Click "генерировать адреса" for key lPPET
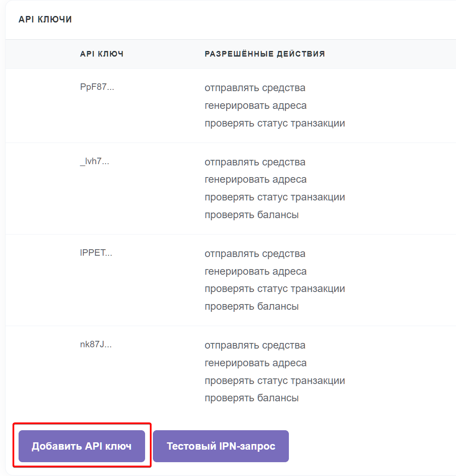Image resolution: width=456 pixels, height=476 pixels. click(256, 272)
